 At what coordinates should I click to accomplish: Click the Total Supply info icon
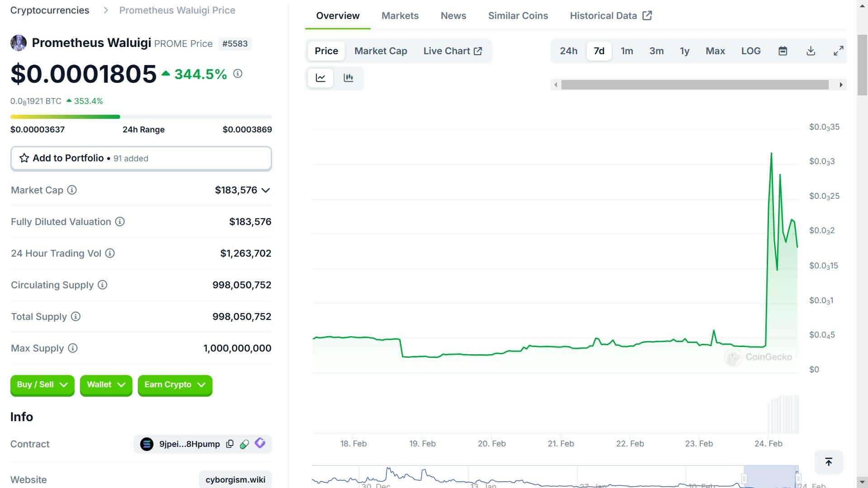coord(76,316)
